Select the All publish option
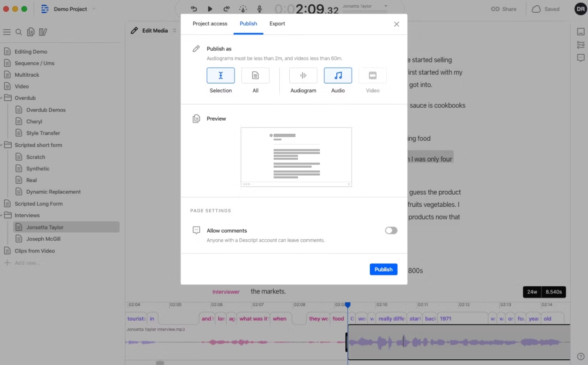This screenshot has width=588, height=365. click(255, 75)
